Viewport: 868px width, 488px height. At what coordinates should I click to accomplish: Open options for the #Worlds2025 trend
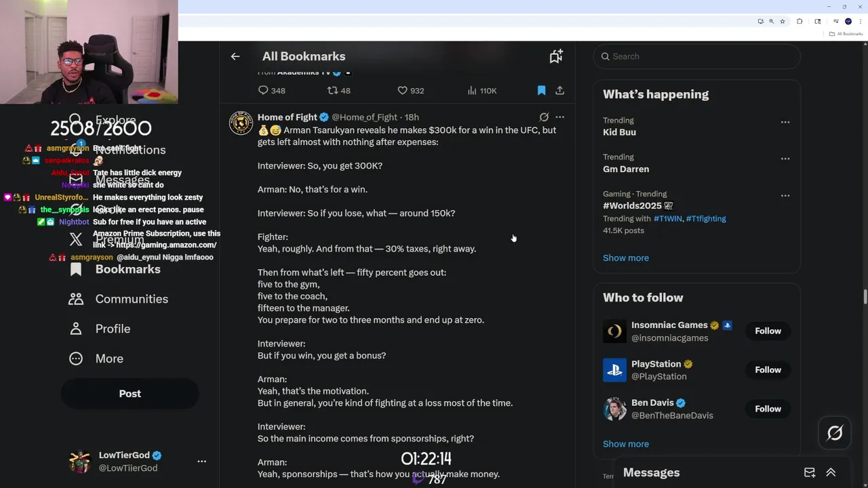pos(785,195)
